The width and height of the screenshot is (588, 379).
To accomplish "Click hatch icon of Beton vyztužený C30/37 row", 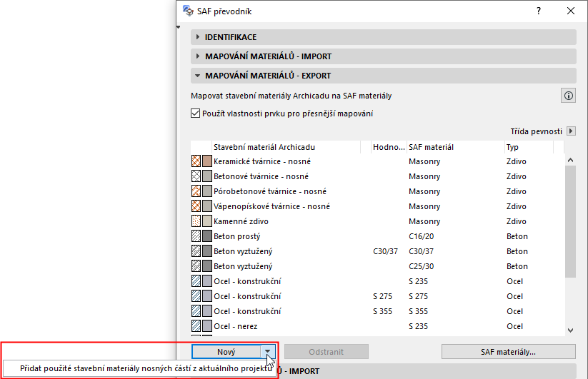I will 196,251.
